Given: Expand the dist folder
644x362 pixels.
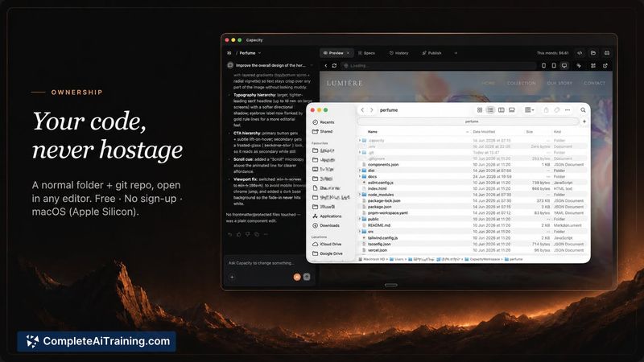Looking at the screenshot, I should [x=360, y=171].
